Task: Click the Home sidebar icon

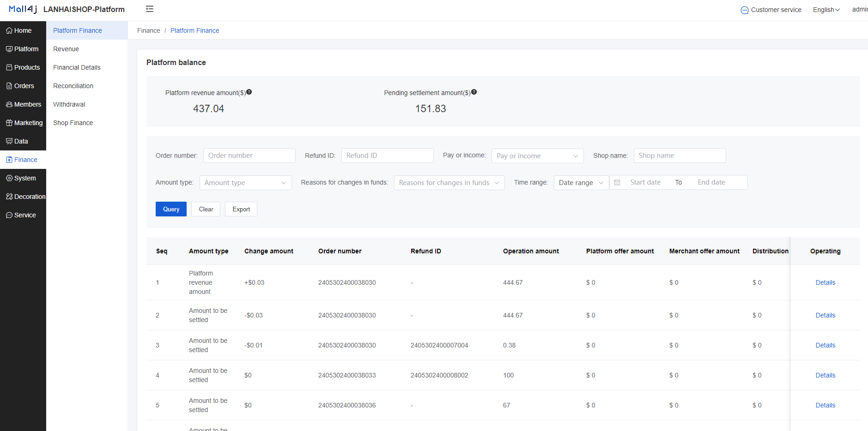Action: [x=9, y=30]
